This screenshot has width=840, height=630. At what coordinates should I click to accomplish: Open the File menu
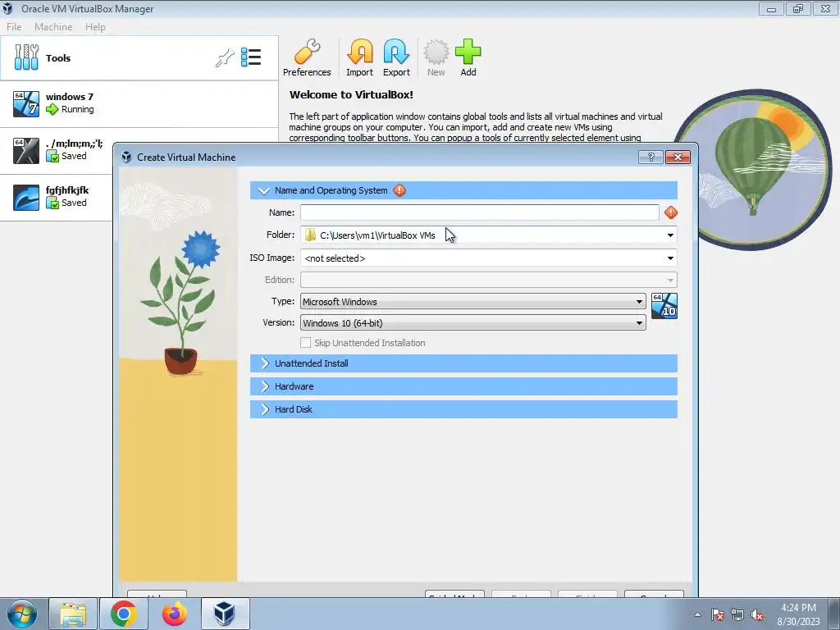(14, 27)
